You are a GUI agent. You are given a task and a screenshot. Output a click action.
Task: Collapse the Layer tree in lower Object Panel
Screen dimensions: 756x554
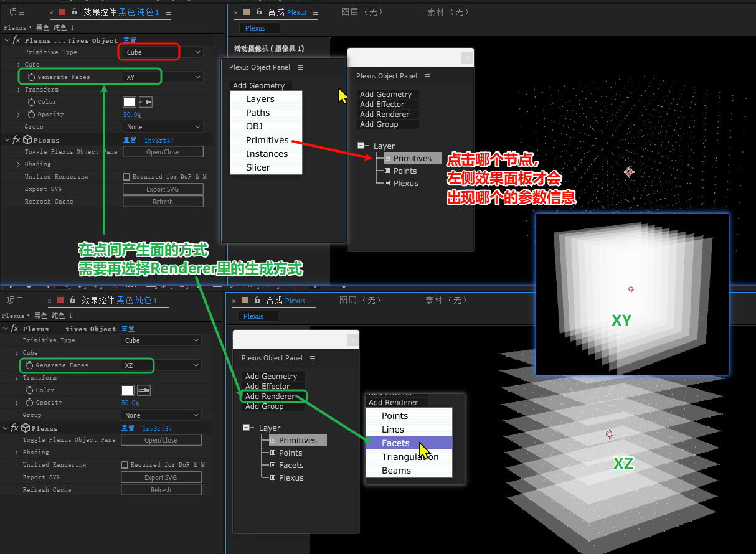coord(248,428)
